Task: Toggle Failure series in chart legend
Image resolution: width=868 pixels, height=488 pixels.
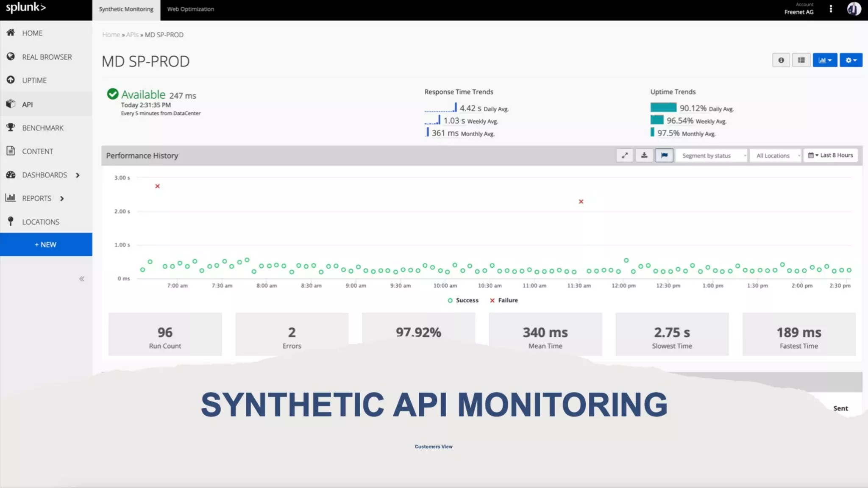Action: click(504, 300)
